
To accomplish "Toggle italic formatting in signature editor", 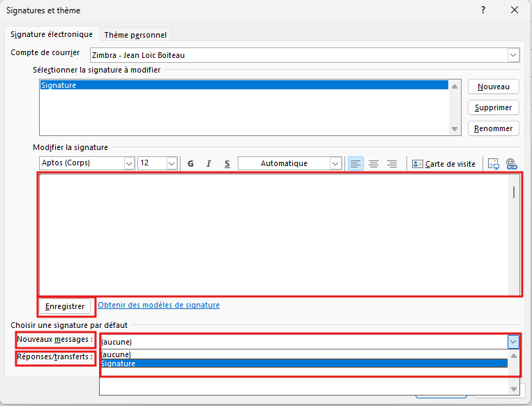I will [x=208, y=164].
